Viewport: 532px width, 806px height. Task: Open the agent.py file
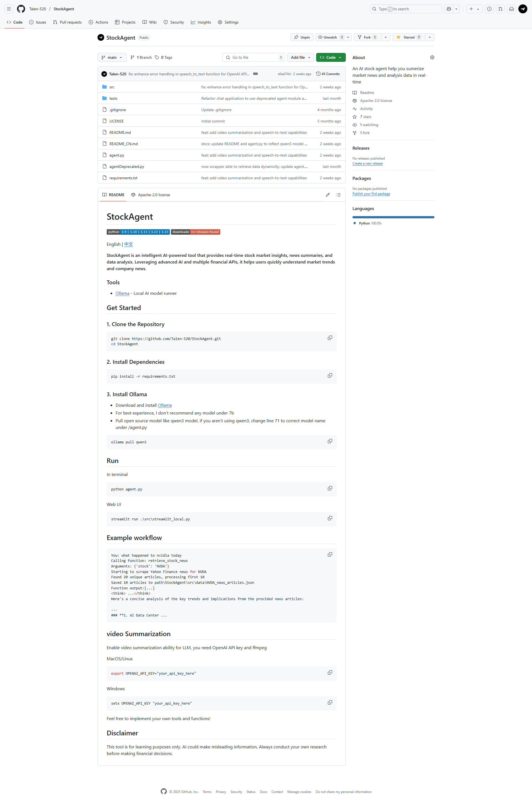(x=117, y=155)
